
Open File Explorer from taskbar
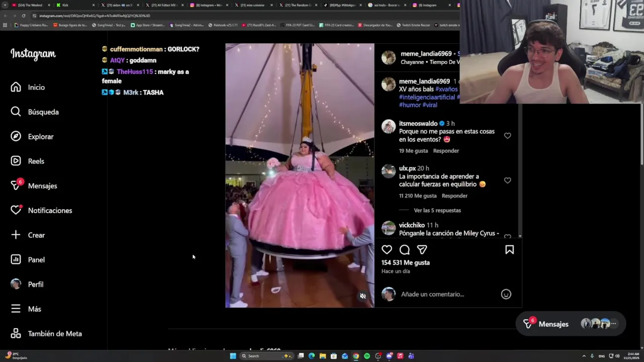point(323,356)
